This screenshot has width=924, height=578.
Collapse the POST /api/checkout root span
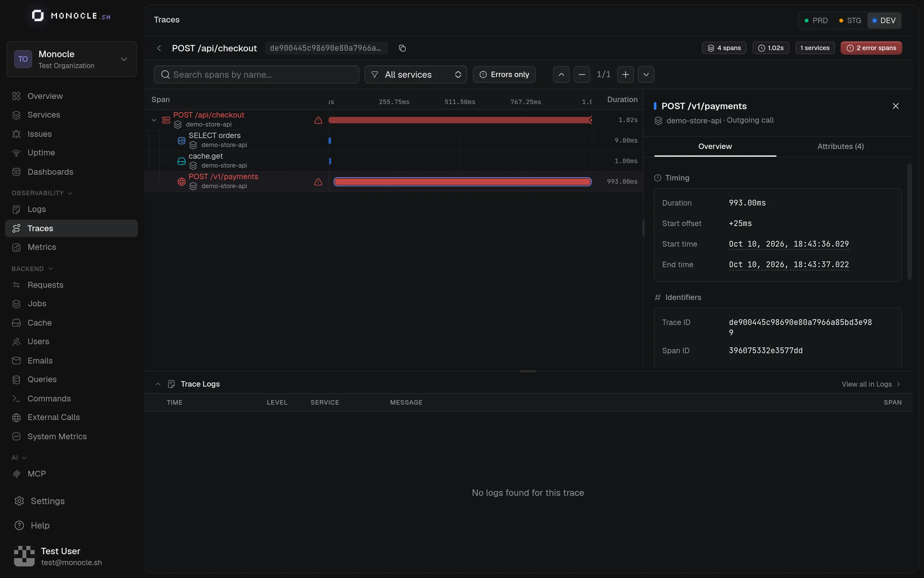154,120
